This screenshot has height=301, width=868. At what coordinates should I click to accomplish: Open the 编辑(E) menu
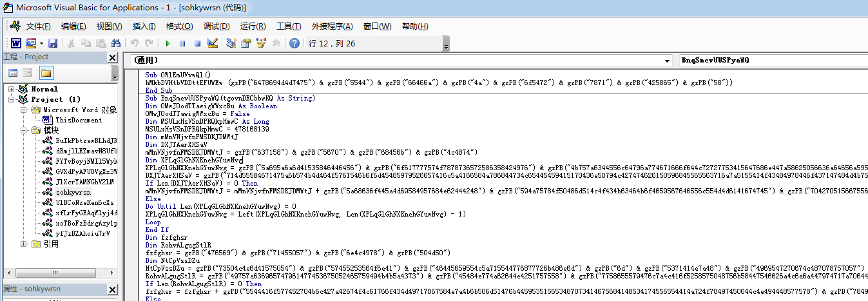(73, 26)
